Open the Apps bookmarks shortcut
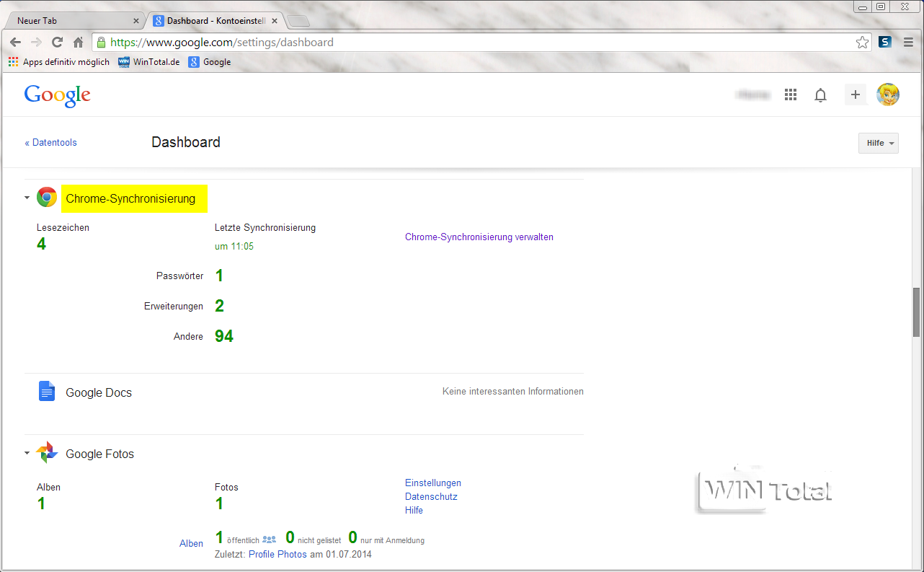 pyautogui.click(x=59, y=62)
